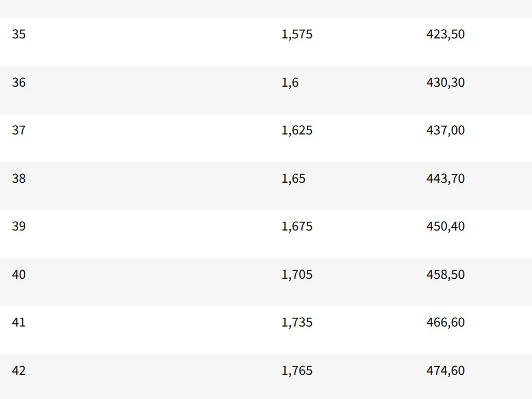Select the value 1,6 in row 36

pyautogui.click(x=290, y=83)
